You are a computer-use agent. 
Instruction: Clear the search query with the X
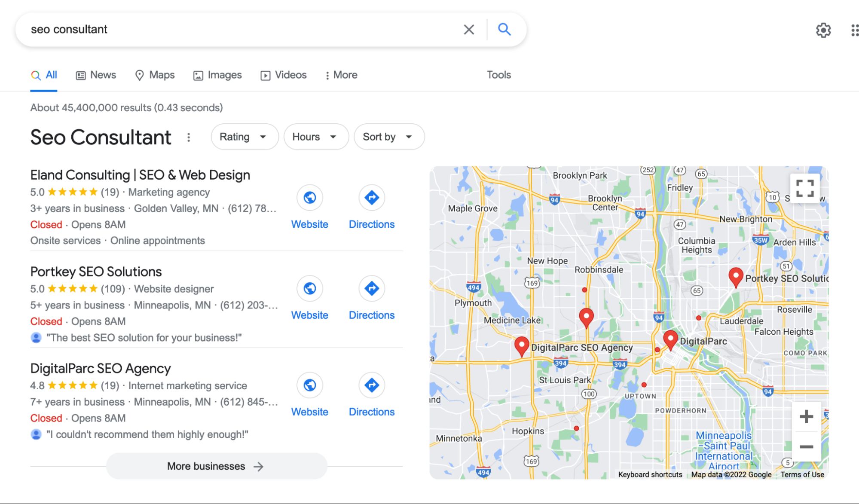pyautogui.click(x=468, y=29)
